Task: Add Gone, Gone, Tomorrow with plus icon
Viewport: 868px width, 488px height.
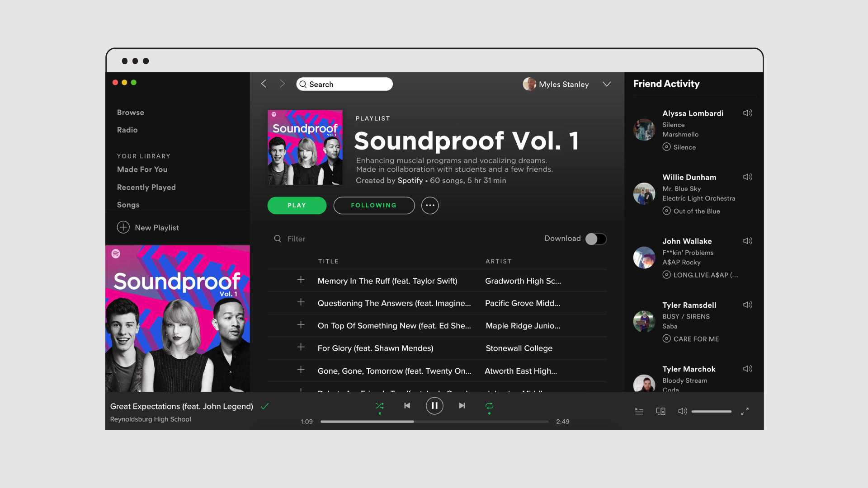Action: pyautogui.click(x=301, y=370)
